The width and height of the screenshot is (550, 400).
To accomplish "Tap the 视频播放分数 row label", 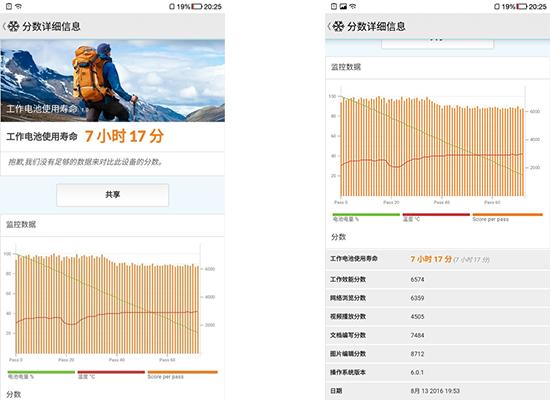I will pos(348,316).
